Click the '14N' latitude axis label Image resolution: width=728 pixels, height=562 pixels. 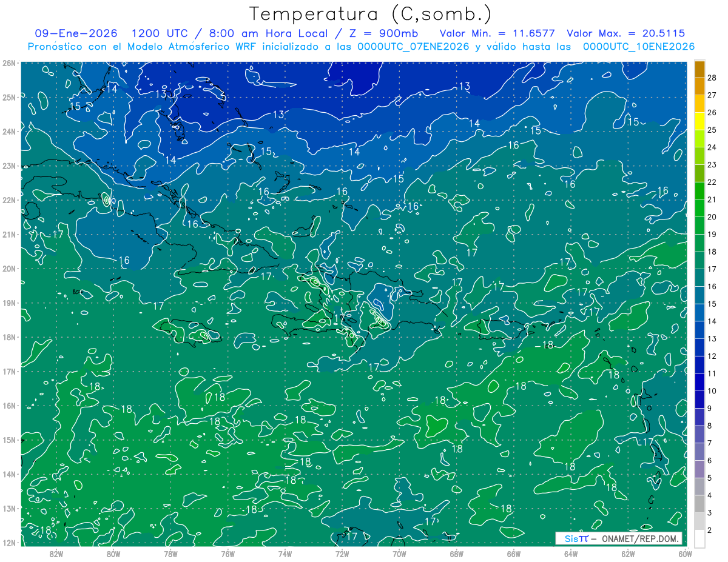click(8, 473)
